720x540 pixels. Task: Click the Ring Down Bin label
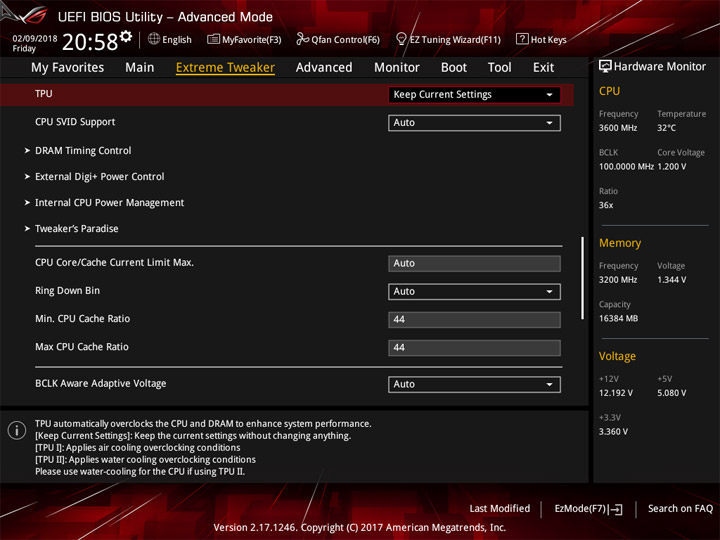coord(67,291)
